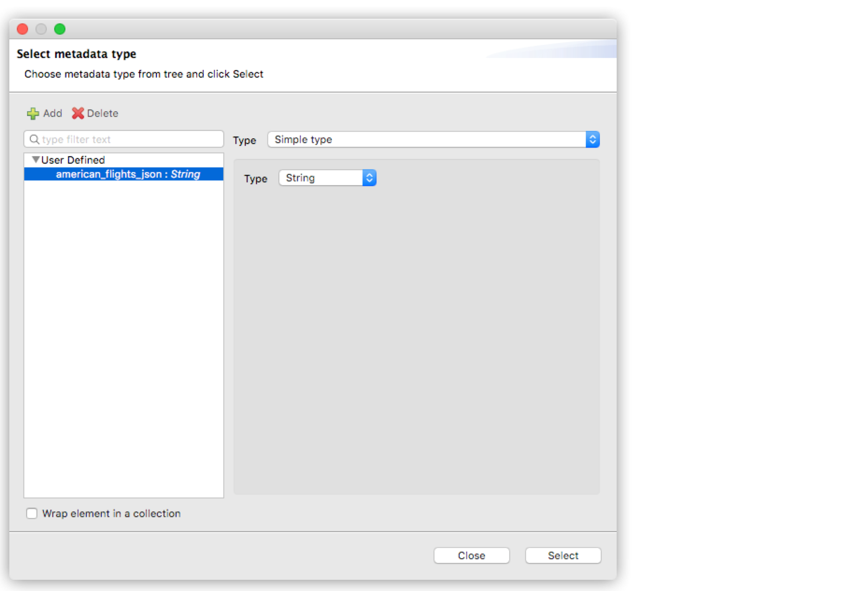Click the User Defined tree label
This screenshot has height=591, width=868.
pos(72,159)
